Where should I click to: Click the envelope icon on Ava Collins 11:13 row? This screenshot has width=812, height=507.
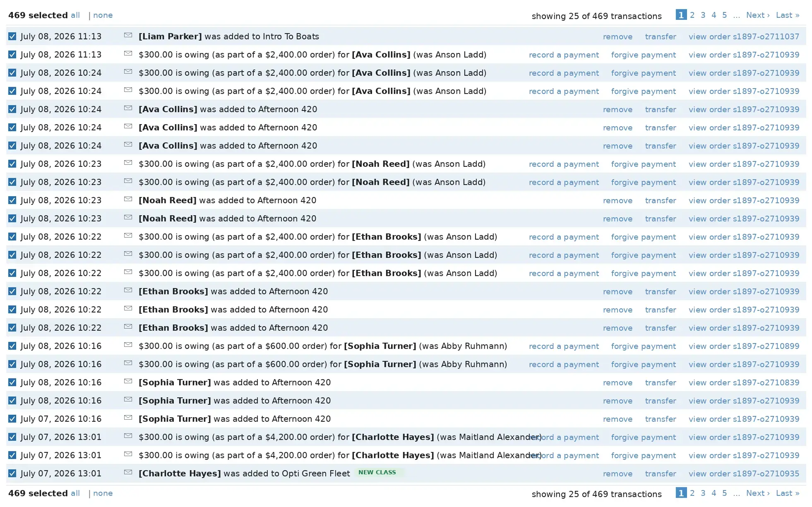pyautogui.click(x=128, y=53)
